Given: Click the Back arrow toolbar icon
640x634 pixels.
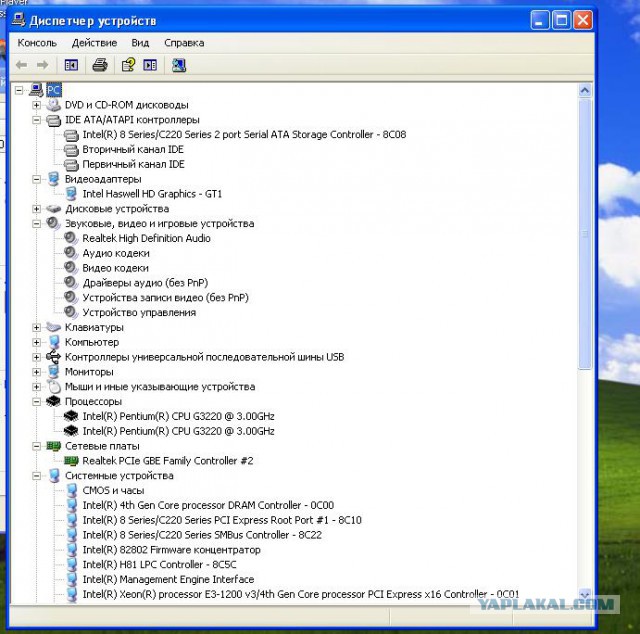Looking at the screenshot, I should (21, 65).
